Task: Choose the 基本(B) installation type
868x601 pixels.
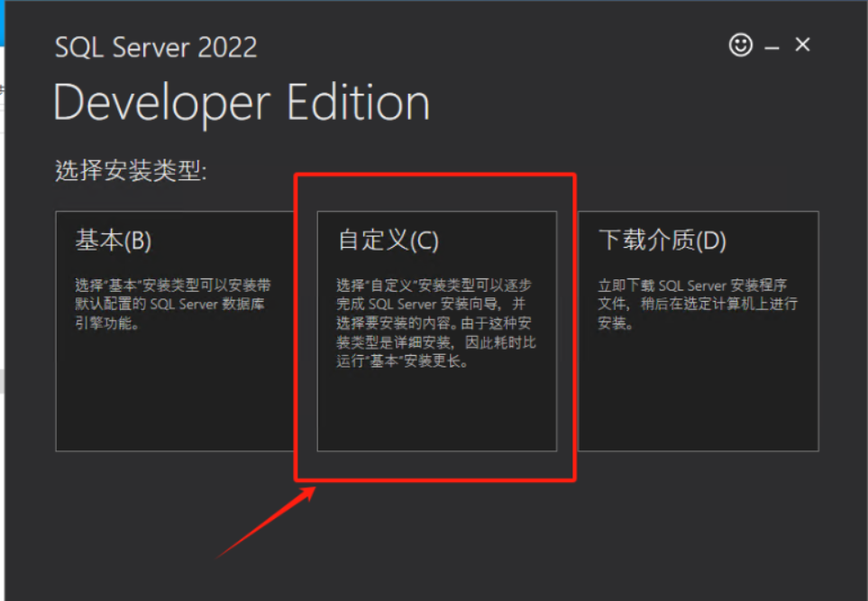Action: [x=174, y=331]
